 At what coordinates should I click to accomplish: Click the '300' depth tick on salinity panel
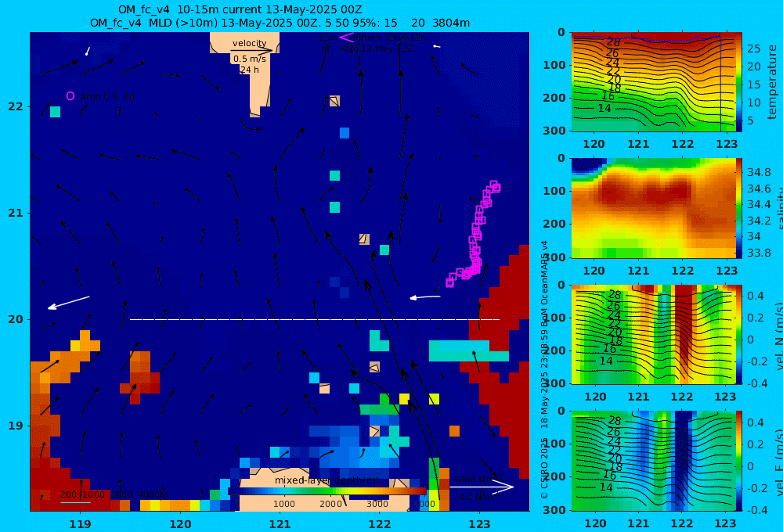click(x=554, y=257)
